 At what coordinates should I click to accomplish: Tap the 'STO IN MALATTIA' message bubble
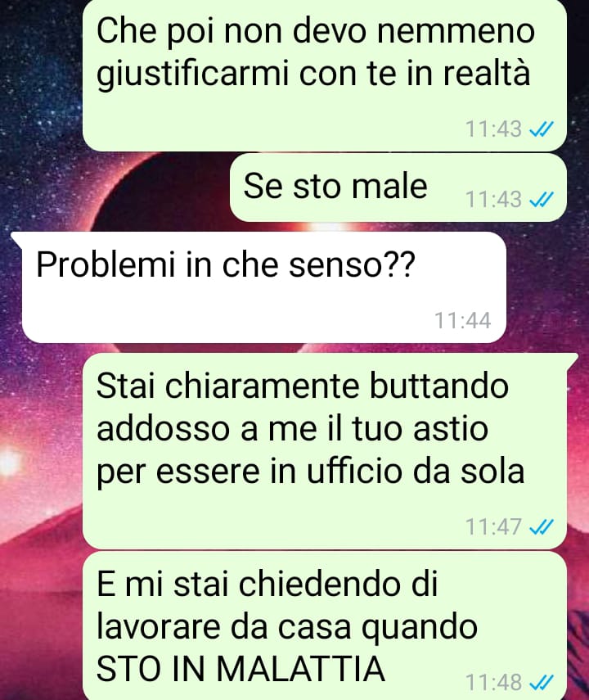point(325,625)
